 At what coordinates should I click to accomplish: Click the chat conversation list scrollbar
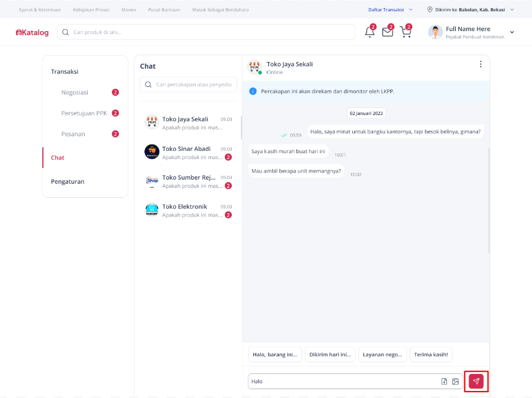coord(241,127)
